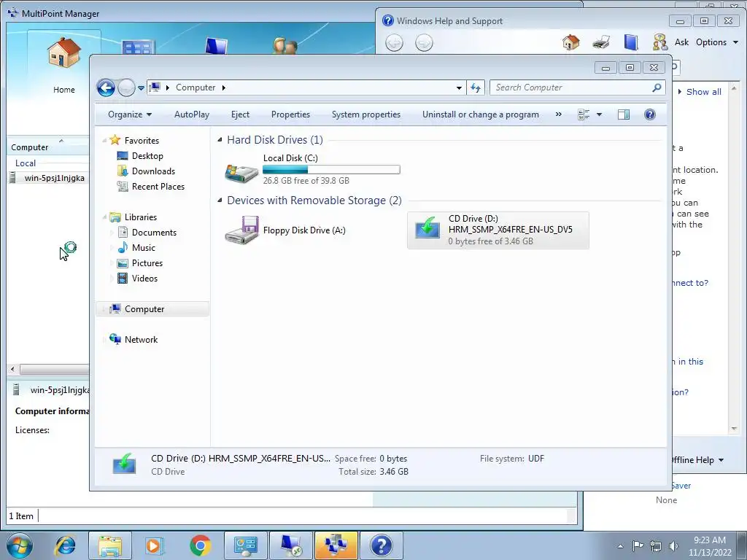Viewport: 747px width, 560px height.
Task: Click the print icon in Help window
Action: pyautogui.click(x=601, y=42)
